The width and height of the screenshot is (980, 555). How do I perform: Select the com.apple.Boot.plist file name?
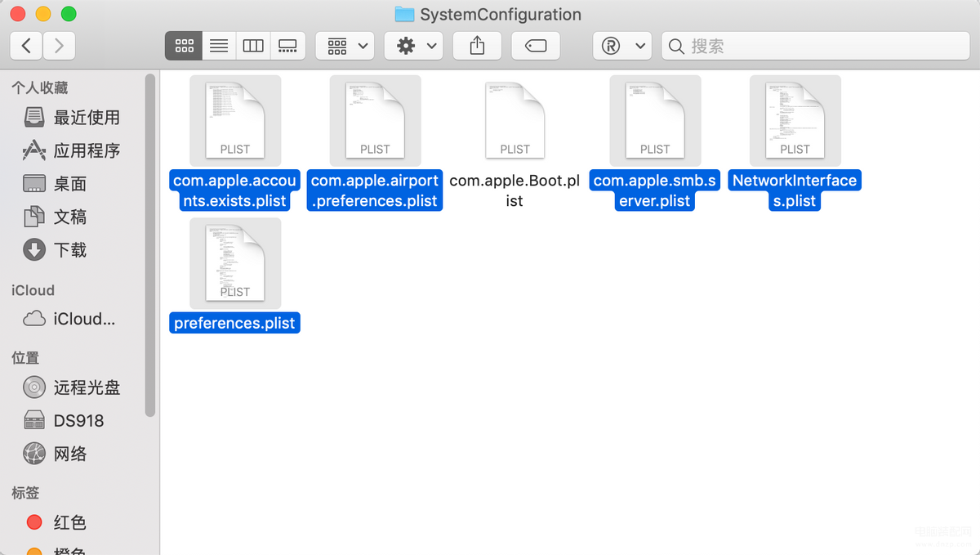point(514,190)
